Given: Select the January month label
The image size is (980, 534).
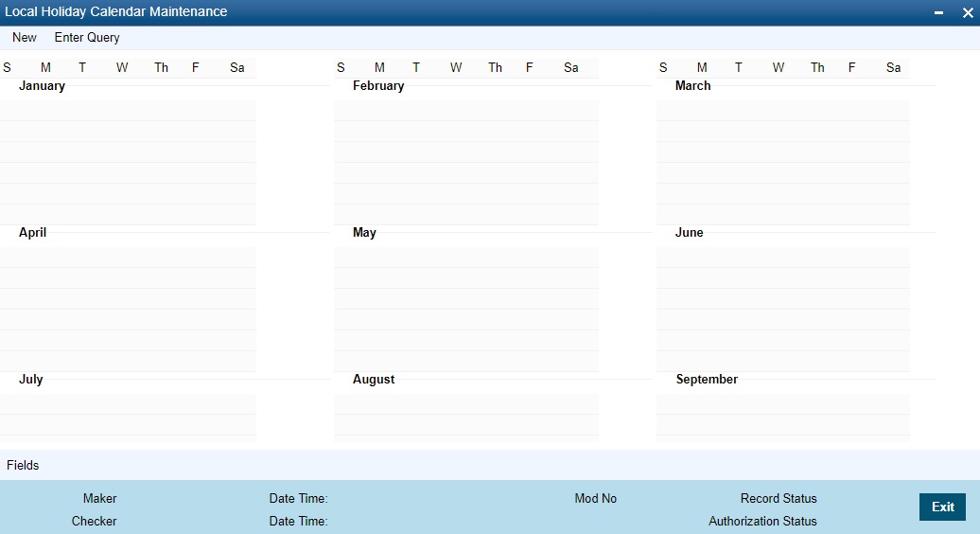Looking at the screenshot, I should 42,85.
